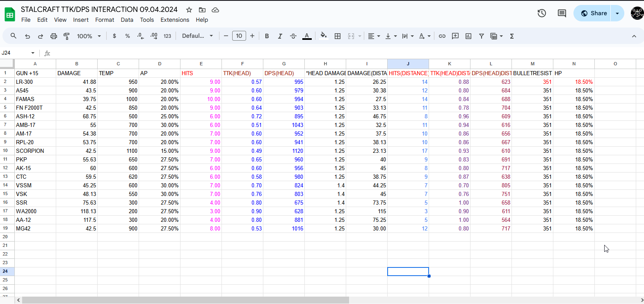Apply strikethrough formatting

(x=293, y=36)
